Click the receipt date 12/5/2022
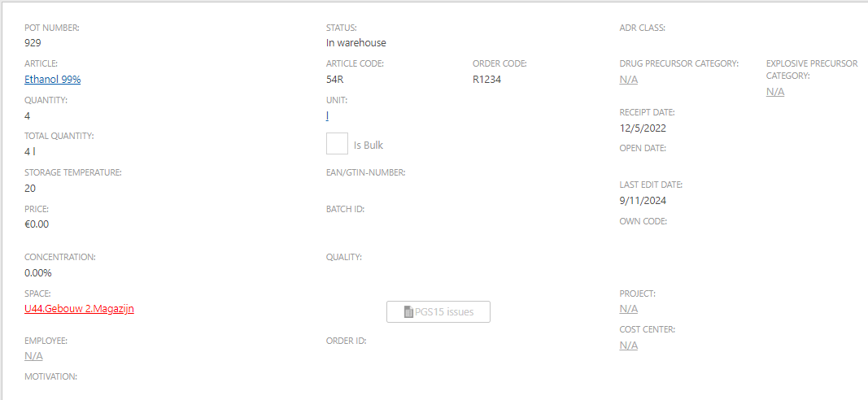Image resolution: width=868 pixels, height=400 pixels. tap(643, 128)
